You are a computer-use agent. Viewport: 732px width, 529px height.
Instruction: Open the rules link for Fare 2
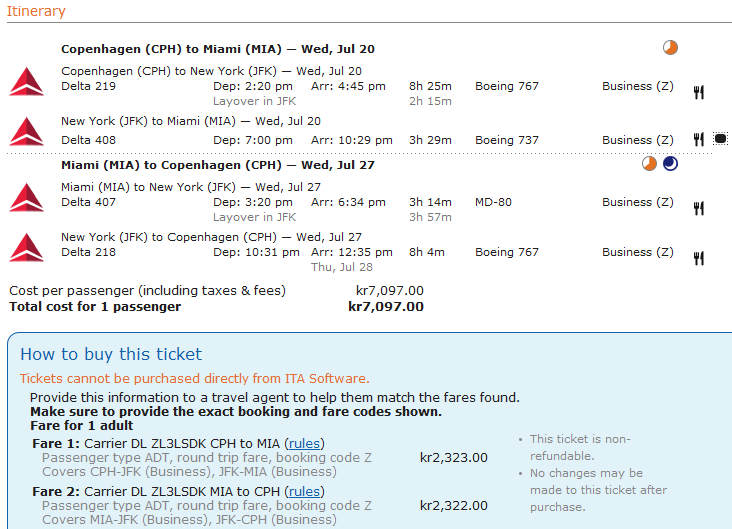(x=304, y=491)
